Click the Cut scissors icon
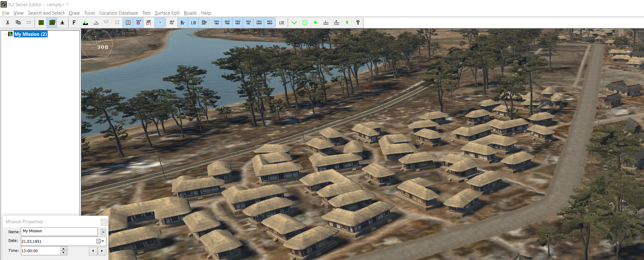Screen dimensions: 644x260 7,22
